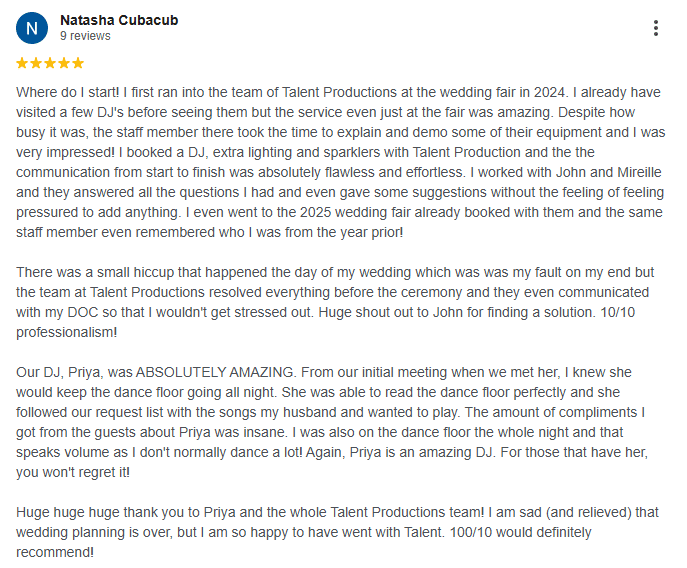Click the paragraph about the small hiccup
This screenshot has height=568, width=687.
[x=340, y=292]
